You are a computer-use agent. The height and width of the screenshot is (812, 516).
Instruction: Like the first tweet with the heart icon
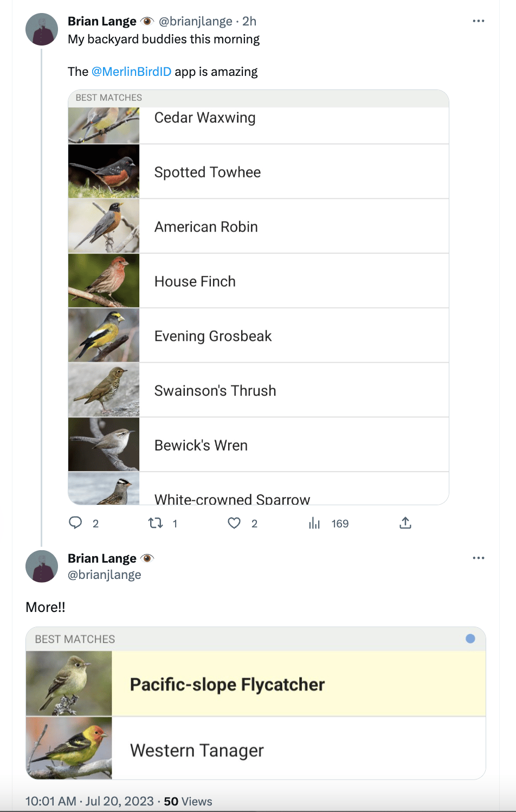pyautogui.click(x=234, y=523)
